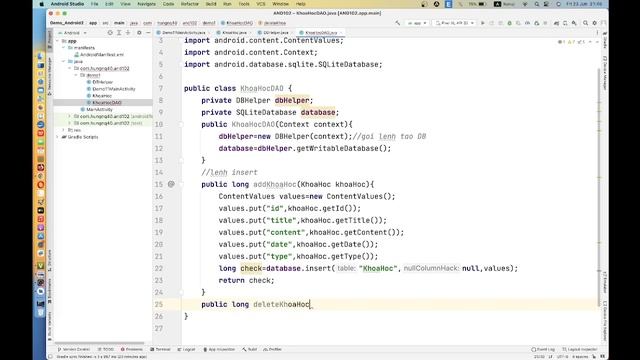This screenshot has height=360, width=640.
Task: Select Demo11MainActivity in project tree
Action: point(111,89)
